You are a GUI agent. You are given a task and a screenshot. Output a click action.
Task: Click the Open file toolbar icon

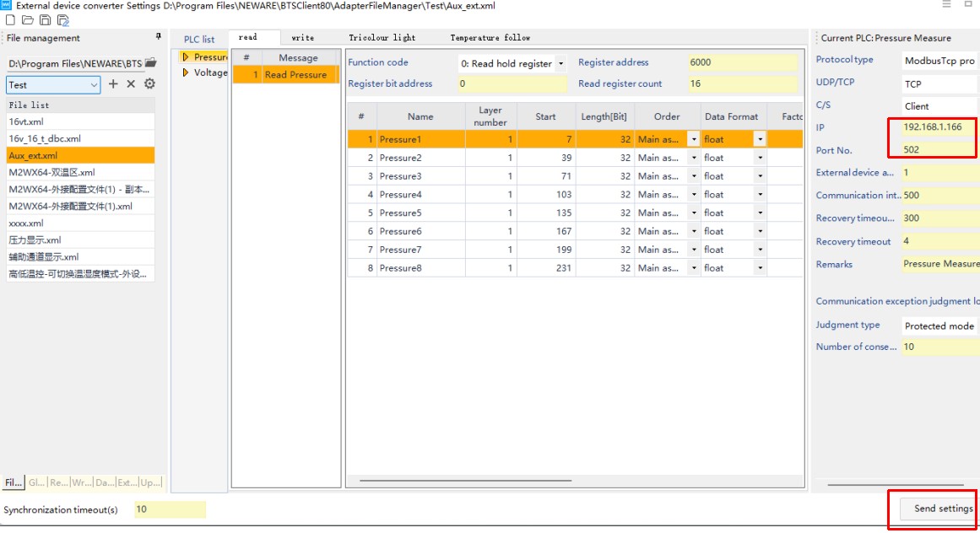(28, 20)
